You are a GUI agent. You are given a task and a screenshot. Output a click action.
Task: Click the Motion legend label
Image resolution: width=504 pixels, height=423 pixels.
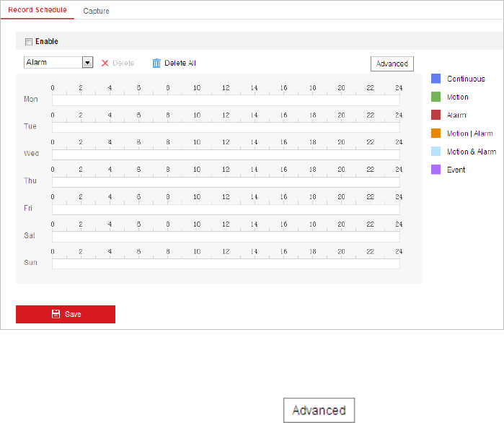tap(458, 97)
